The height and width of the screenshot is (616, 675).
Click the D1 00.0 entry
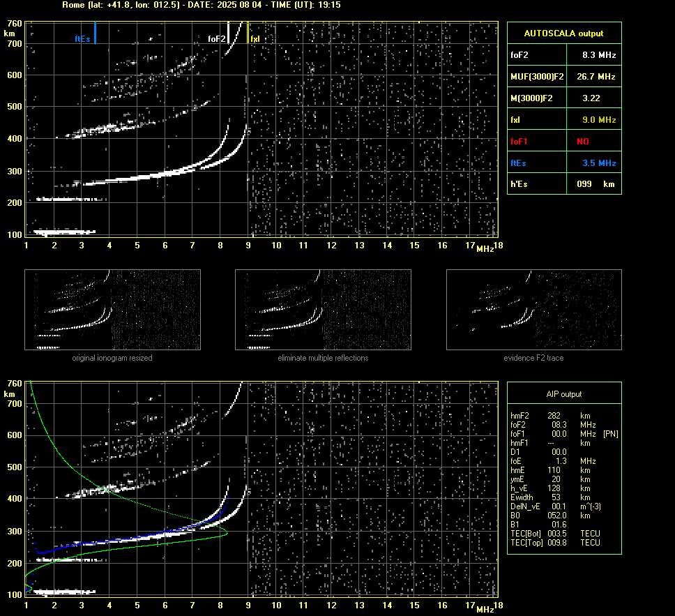(x=538, y=452)
